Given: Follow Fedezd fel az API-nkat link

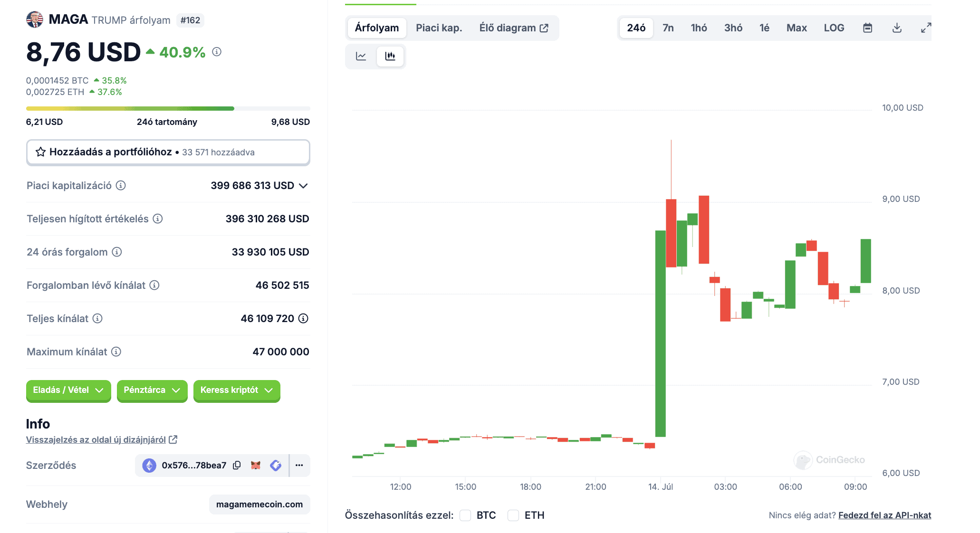Looking at the screenshot, I should coord(884,515).
